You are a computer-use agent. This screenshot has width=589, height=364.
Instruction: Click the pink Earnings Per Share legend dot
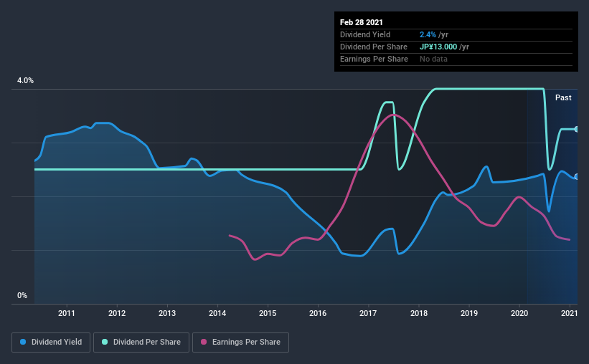[204, 342]
